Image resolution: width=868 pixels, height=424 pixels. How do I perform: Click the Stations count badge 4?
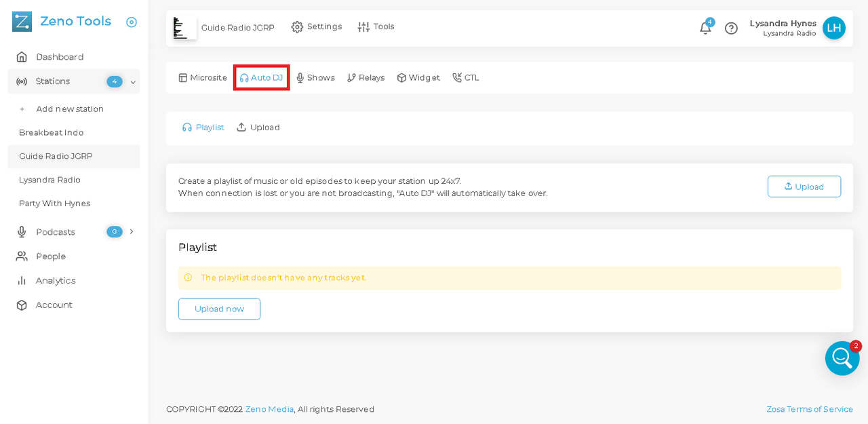coord(114,81)
